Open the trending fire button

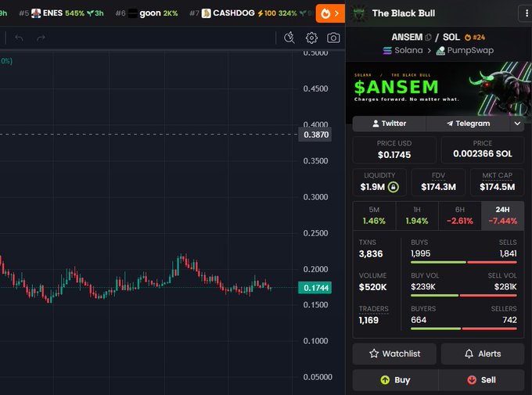(330, 13)
